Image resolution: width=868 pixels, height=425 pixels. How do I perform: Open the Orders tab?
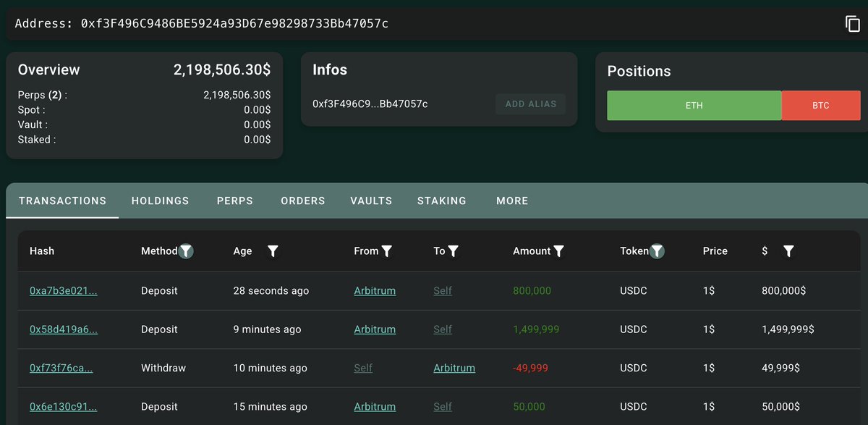coord(303,201)
